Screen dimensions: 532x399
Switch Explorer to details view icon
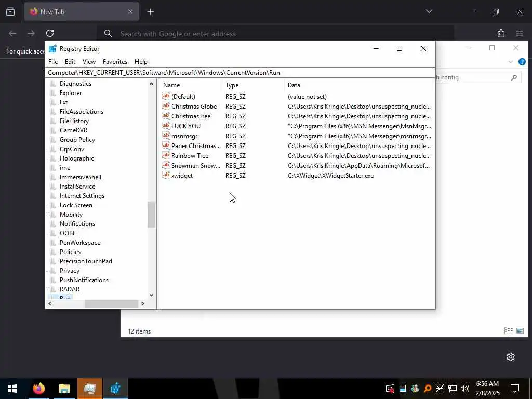click(508, 330)
